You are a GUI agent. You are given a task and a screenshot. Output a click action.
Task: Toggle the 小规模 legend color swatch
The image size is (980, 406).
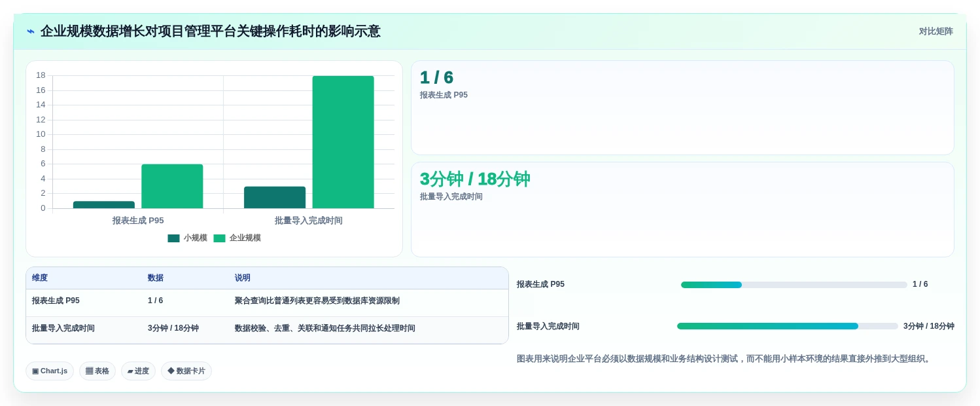click(x=173, y=238)
